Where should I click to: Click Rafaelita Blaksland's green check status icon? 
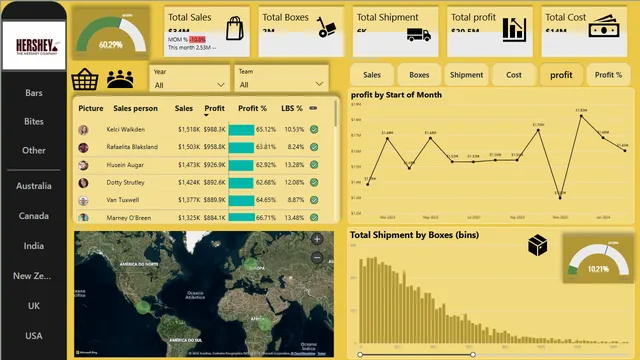point(314,147)
